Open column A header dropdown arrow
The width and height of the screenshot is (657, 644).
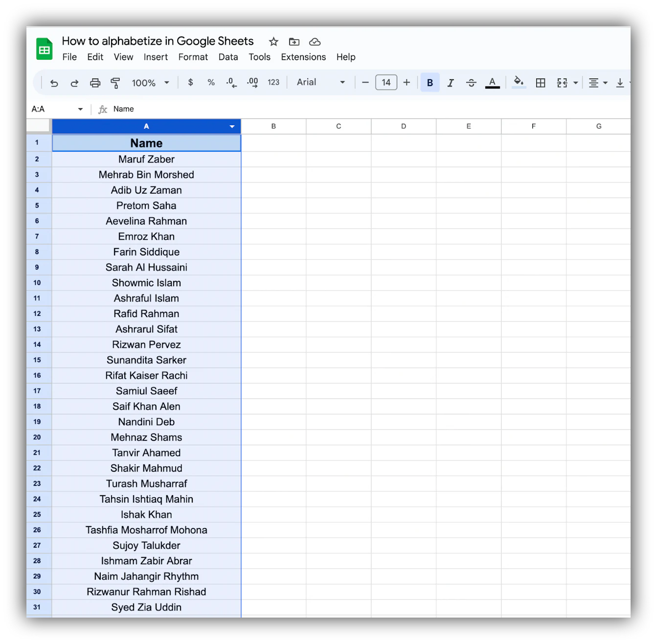(232, 126)
